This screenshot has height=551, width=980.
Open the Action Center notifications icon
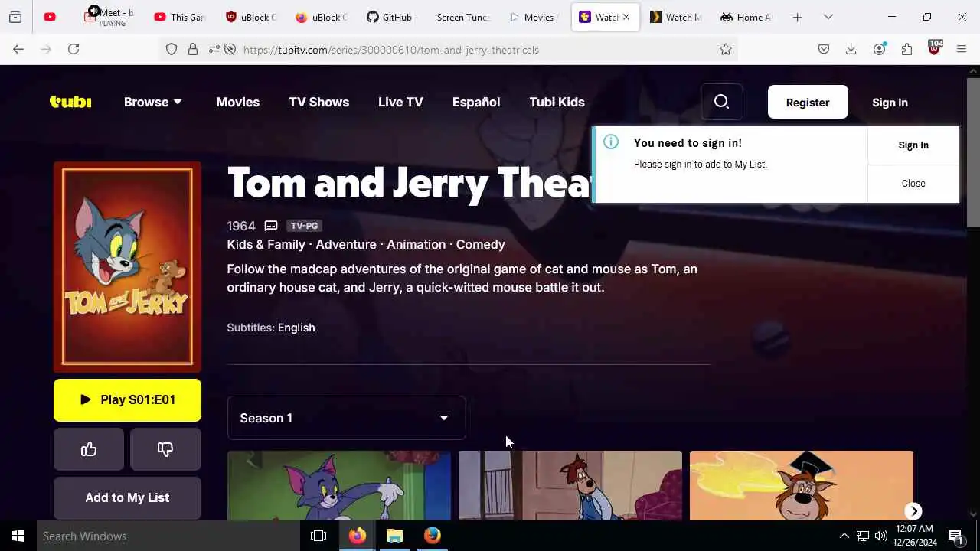coord(955,536)
